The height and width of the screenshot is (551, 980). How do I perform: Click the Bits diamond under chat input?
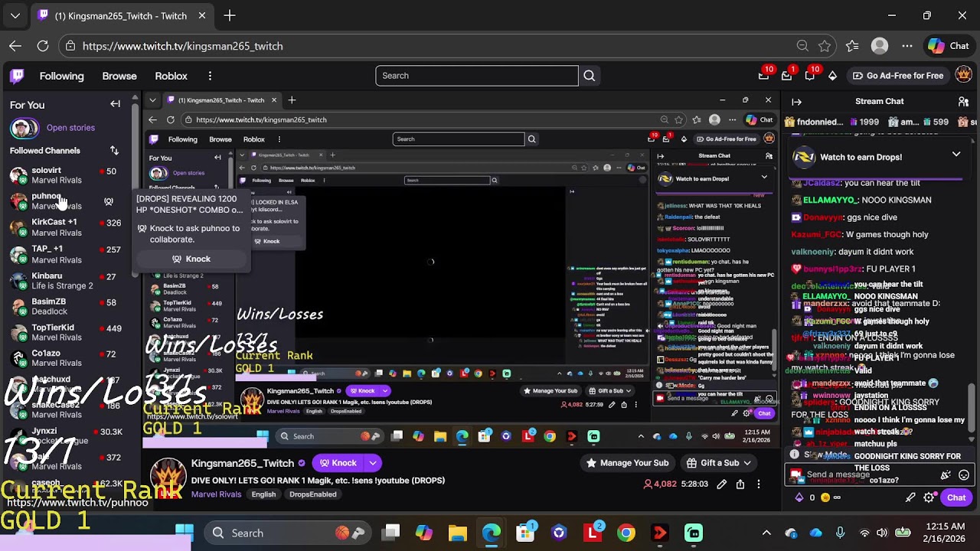799,497
